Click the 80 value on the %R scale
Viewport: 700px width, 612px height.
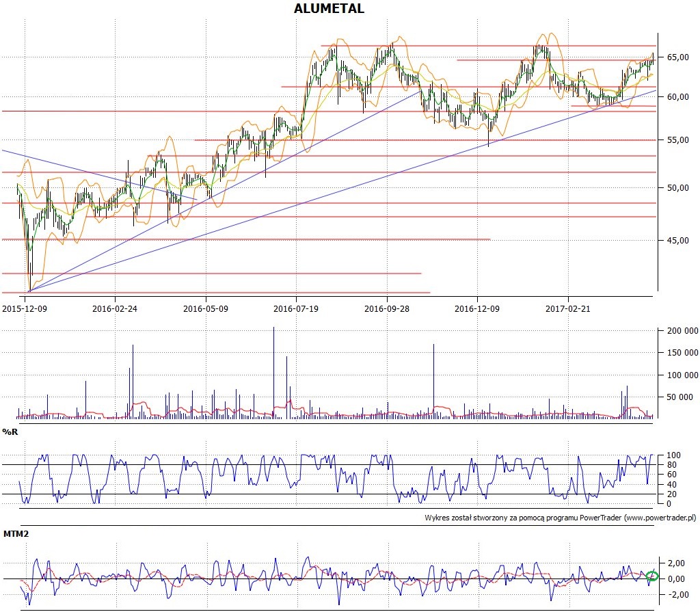tap(671, 465)
